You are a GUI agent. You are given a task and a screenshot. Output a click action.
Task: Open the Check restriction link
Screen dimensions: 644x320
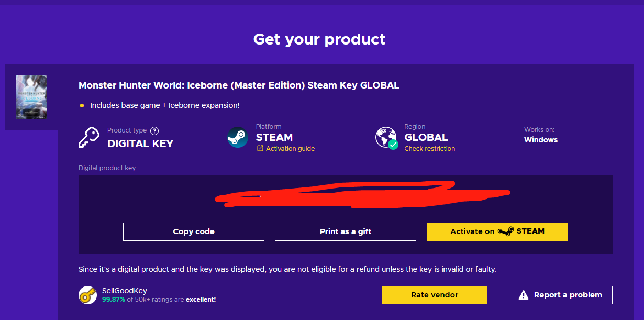[430, 149]
